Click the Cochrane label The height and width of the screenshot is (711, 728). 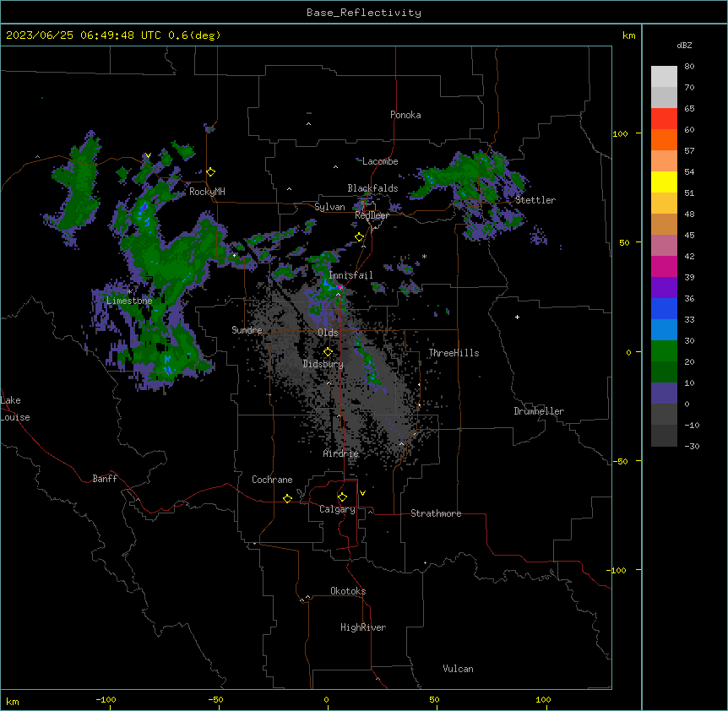[x=272, y=480]
